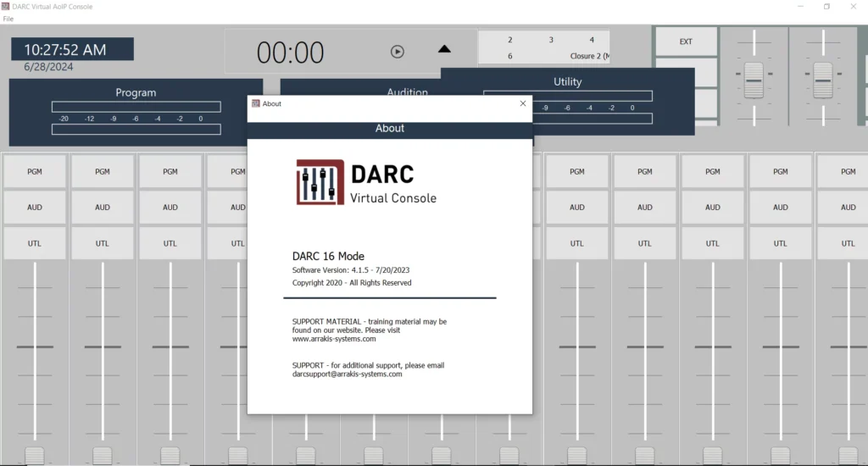Close the About dialog

[522, 103]
